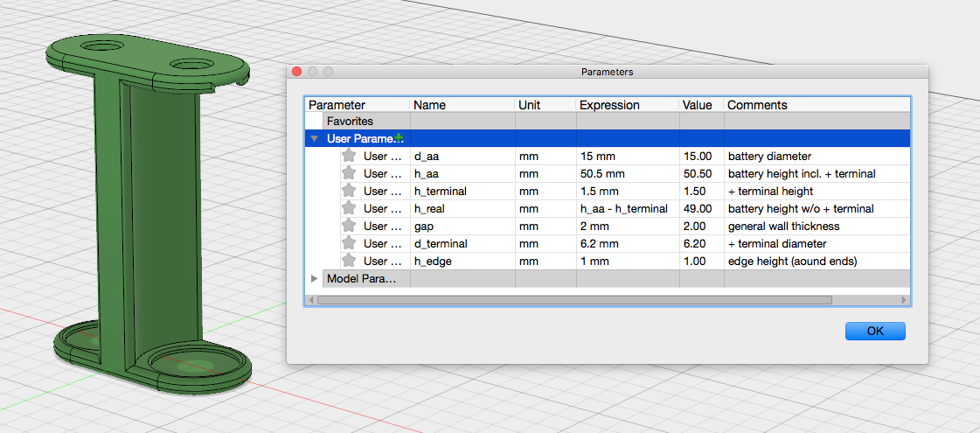The image size is (980, 433).
Task: Click the star icon for d_aa parameter
Action: [350, 156]
